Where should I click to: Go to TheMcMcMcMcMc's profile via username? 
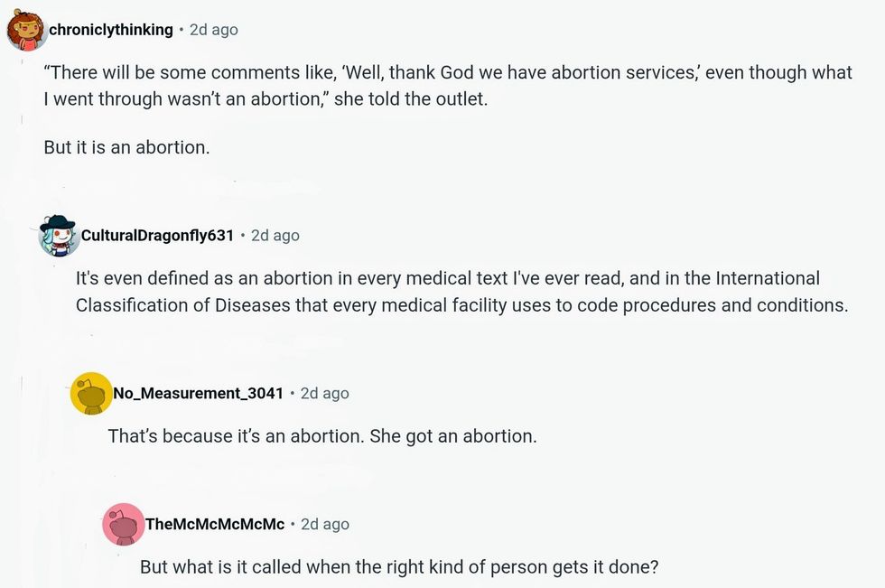pos(215,525)
